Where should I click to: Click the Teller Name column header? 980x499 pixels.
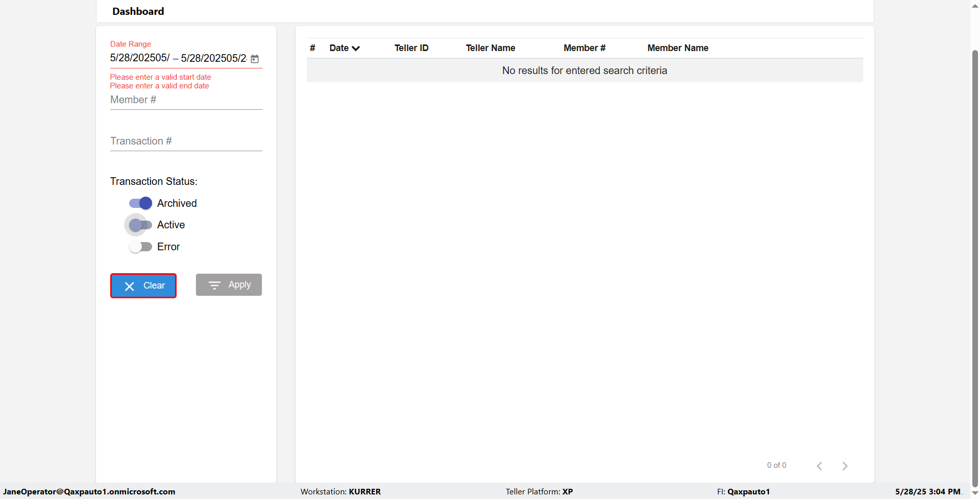pos(491,48)
